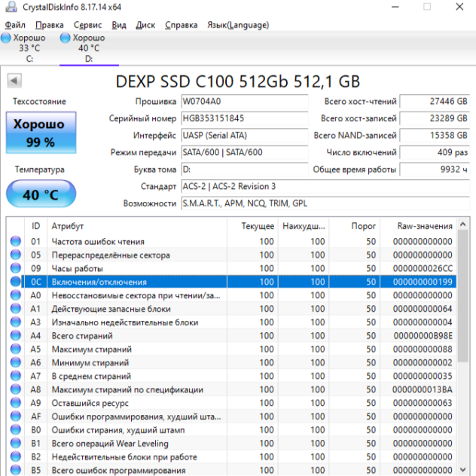Open the Сервис menu
The image size is (476, 476).
[87, 25]
